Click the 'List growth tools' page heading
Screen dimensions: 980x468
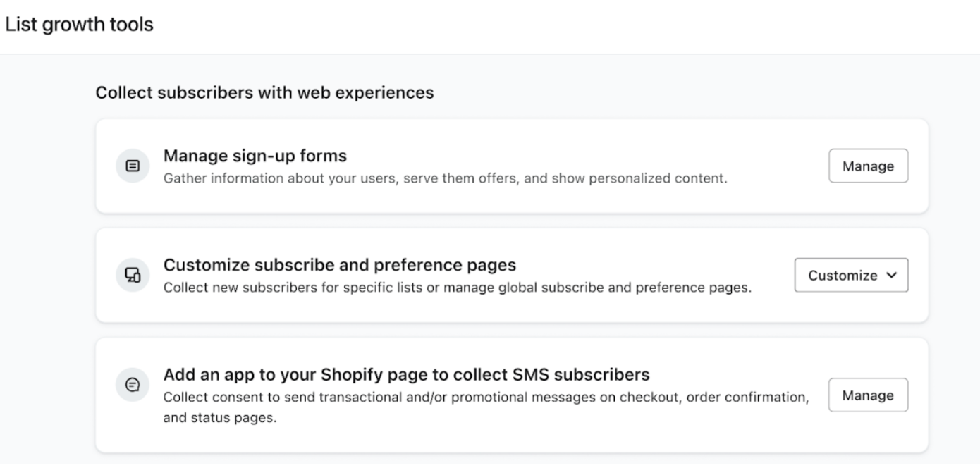79,25
